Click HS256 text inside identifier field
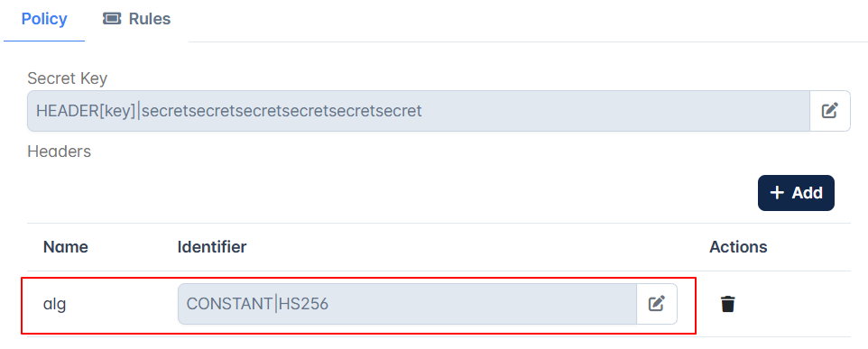The width and height of the screenshot is (868, 349). coord(303,304)
